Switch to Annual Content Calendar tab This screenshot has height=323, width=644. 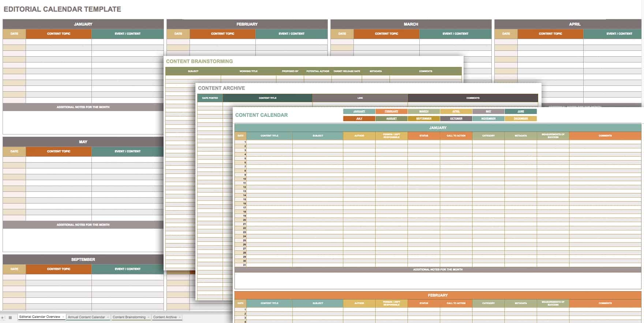pos(86,317)
